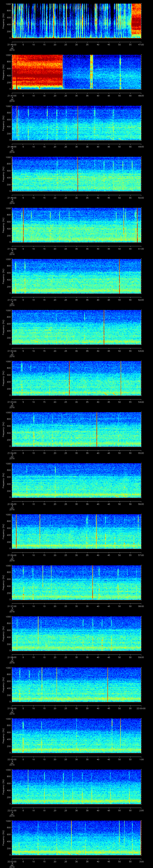Select the 21:57:00 start time label
The height and width of the screenshot is (868, 153).
click(x=12, y=606)
